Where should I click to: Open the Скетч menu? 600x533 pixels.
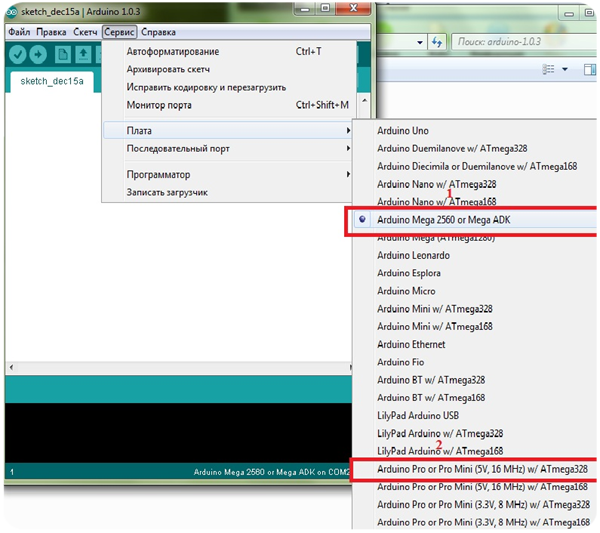click(x=85, y=32)
